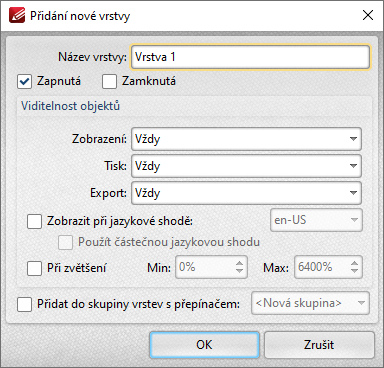Open the Export visibility dropdown

coord(246,193)
